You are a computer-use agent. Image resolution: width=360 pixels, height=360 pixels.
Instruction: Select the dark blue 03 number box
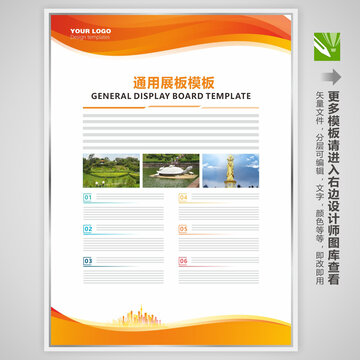tap(88, 261)
